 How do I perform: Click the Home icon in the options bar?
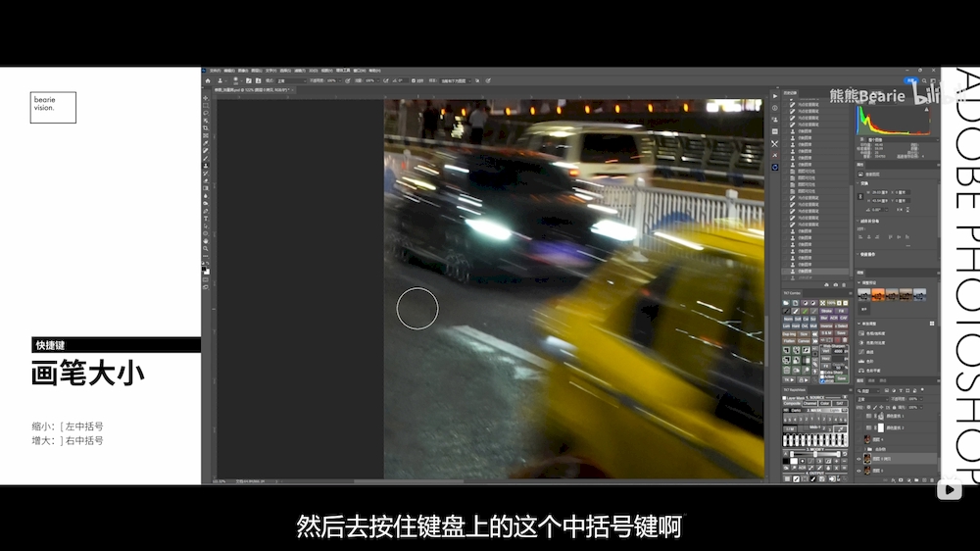coord(207,80)
